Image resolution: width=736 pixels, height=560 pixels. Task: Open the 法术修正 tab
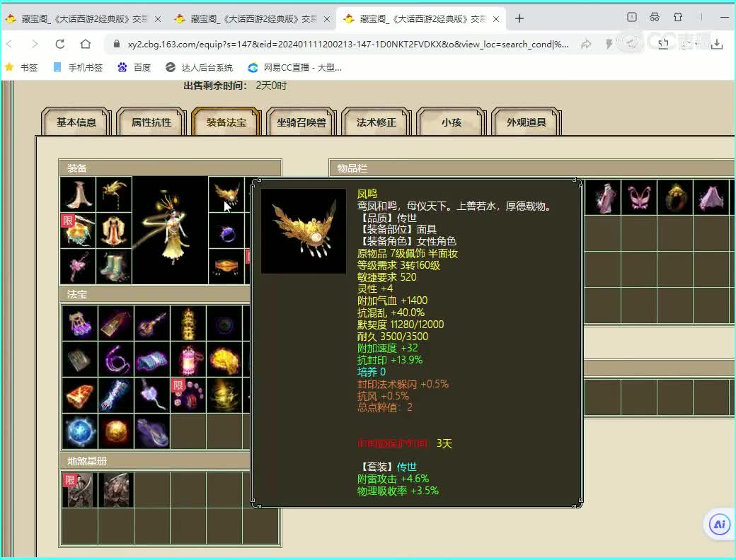376,122
